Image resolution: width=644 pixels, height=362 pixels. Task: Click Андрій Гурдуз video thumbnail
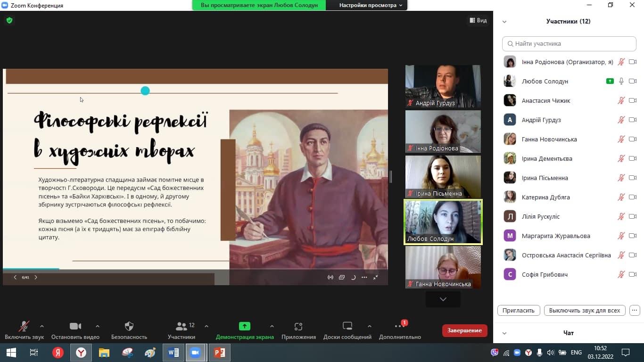443,86
